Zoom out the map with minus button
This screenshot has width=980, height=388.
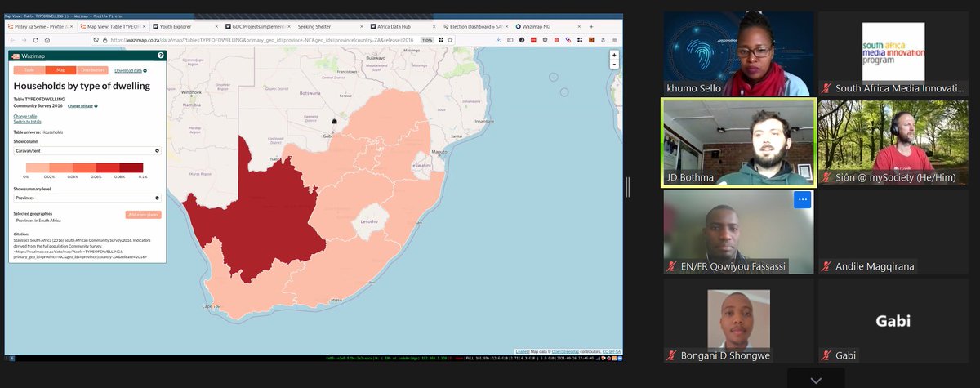coord(614,65)
